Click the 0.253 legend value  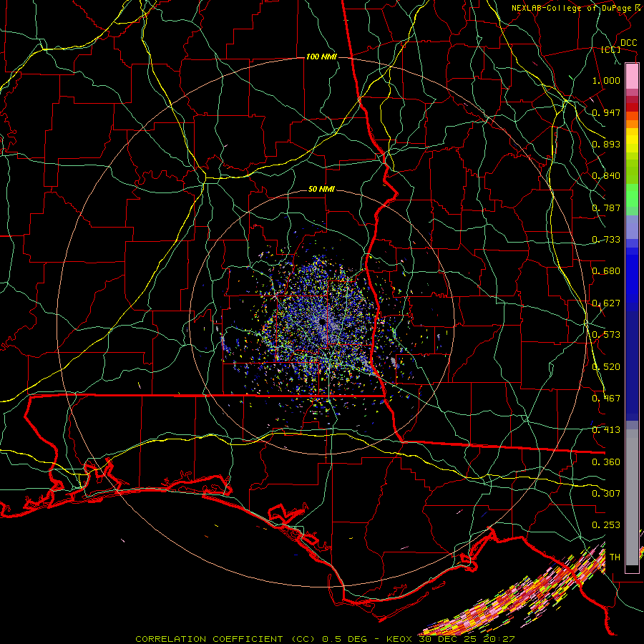(x=606, y=525)
